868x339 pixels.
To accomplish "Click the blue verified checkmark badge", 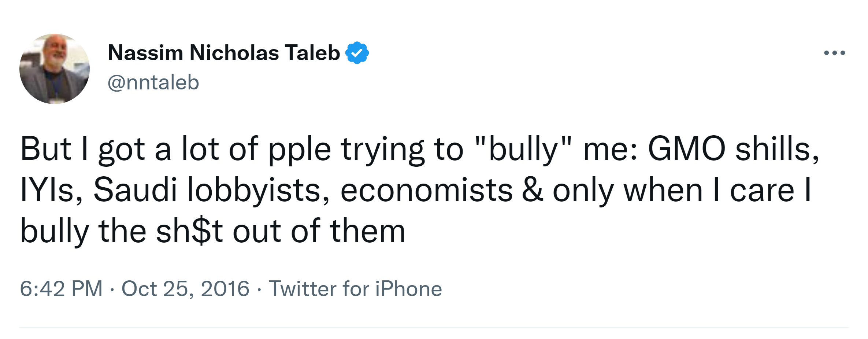I will 357,53.
